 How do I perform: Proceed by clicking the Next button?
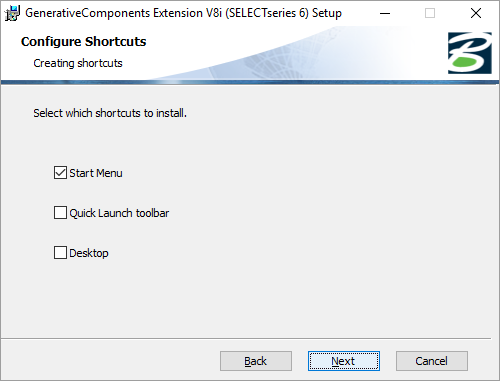tap(344, 361)
